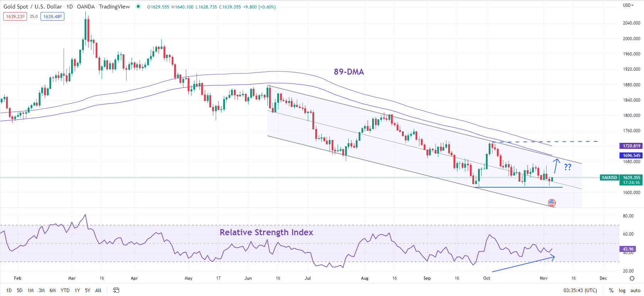Viewport: 644px width, 296px height.
Task: Show All time range
Action: [98, 290]
